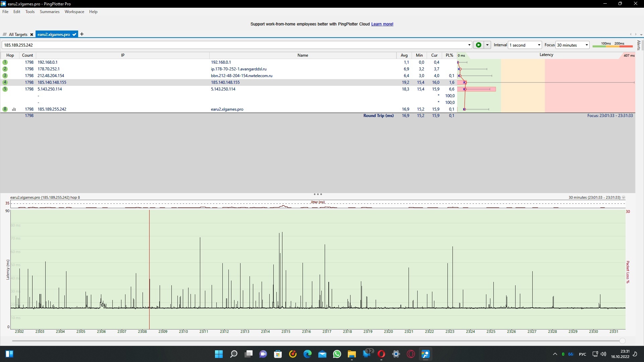Open the Interval '1 second' dropdown
Viewport: 644px width, 362px height.
coord(525,45)
